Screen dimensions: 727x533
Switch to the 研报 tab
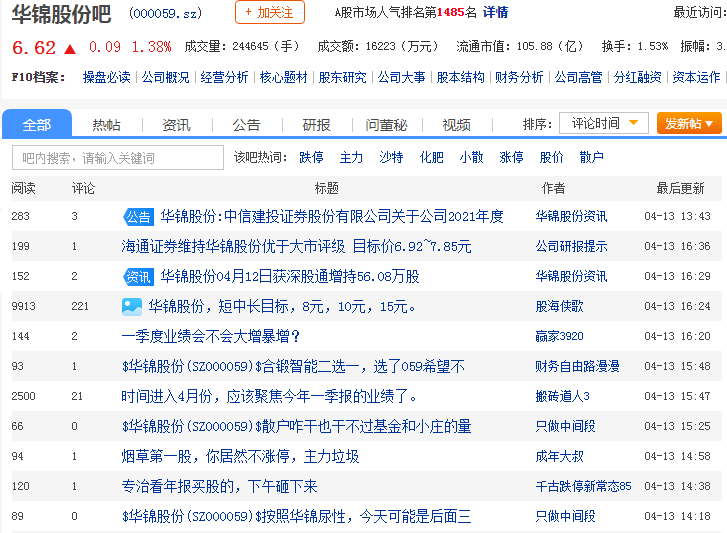[x=317, y=125]
